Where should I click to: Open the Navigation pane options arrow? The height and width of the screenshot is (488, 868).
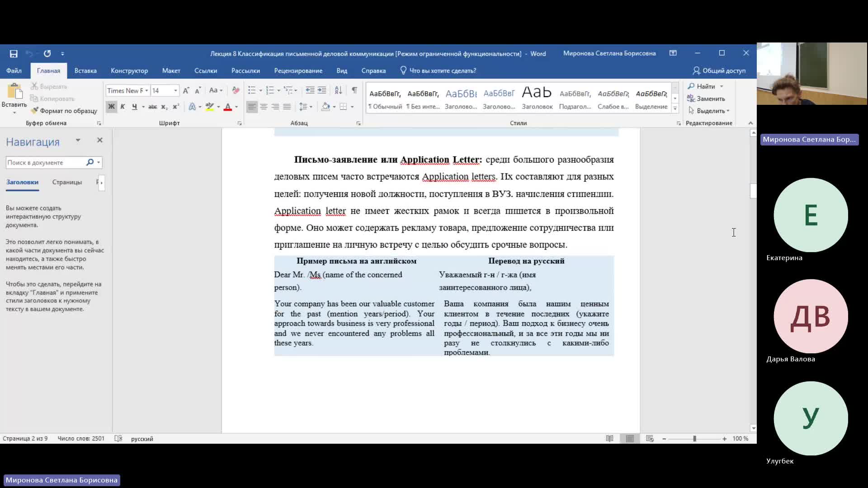click(x=78, y=141)
